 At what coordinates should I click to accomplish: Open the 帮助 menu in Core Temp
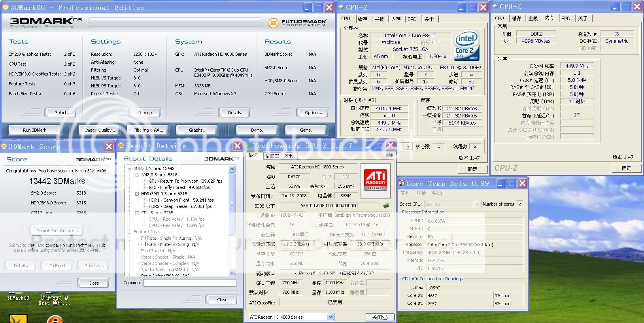point(437,193)
